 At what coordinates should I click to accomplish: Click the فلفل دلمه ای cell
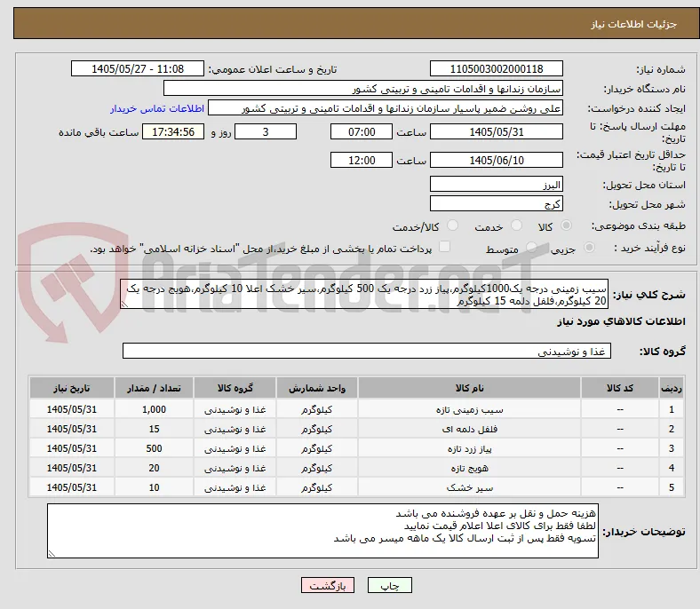(469, 429)
